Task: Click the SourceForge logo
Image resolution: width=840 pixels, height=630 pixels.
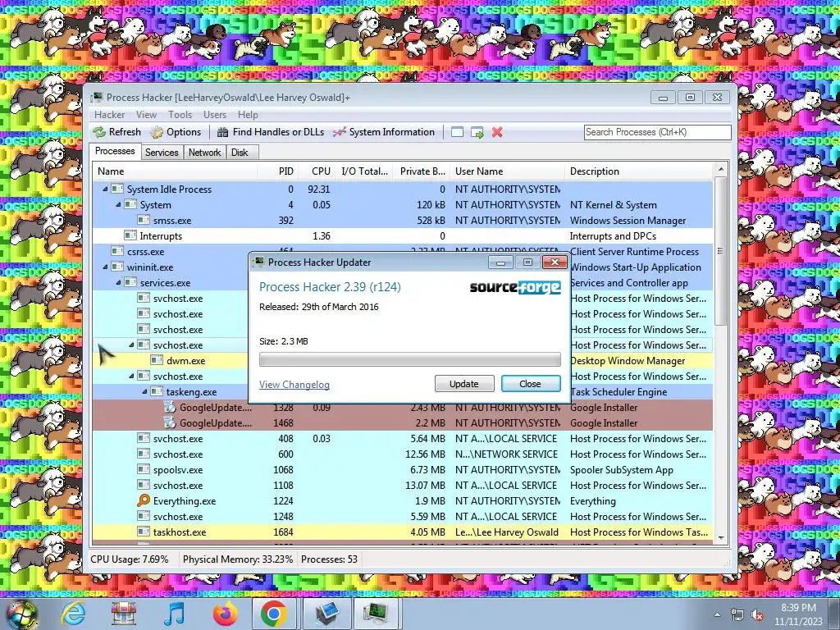Action: tap(515, 288)
